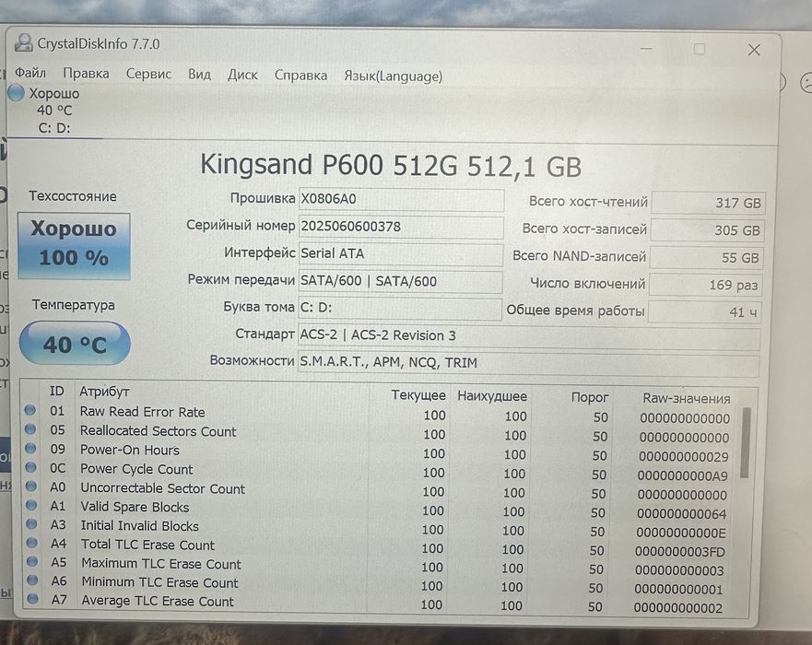
Task: Click the status dot for Uncorrectable Sector Count
Action: pos(31,487)
